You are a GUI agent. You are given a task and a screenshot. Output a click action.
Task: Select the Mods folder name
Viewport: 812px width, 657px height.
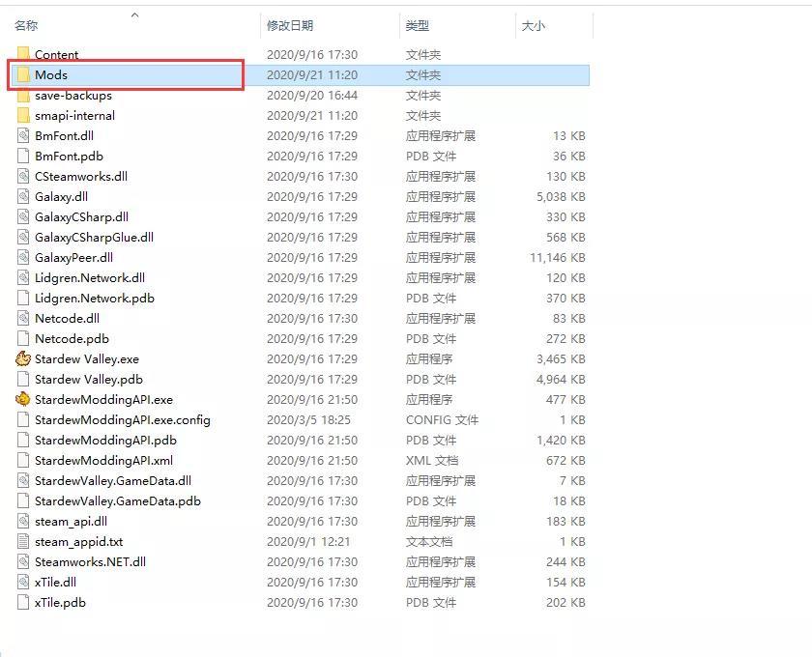tap(51, 74)
